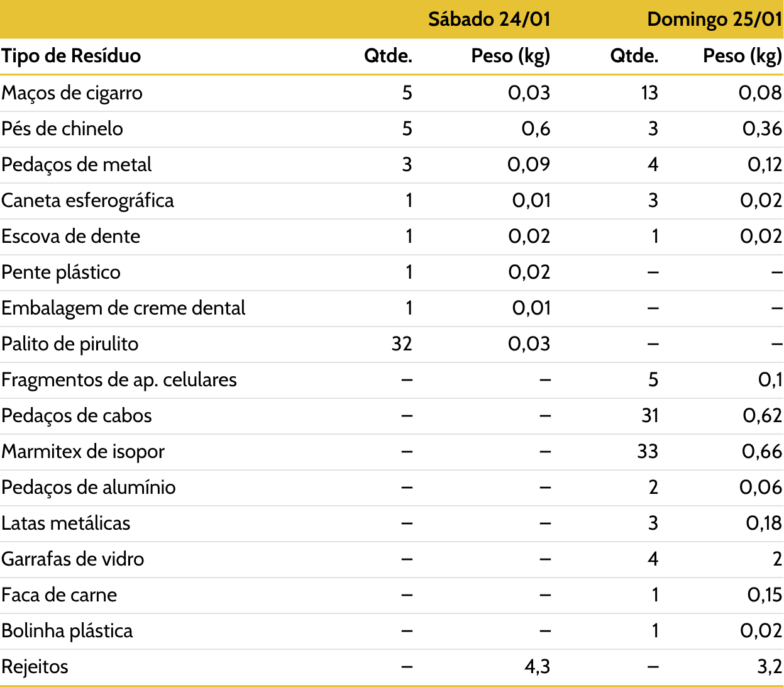784x687 pixels.
Task: Select Caneta esferográfica row label
Action: [88, 201]
